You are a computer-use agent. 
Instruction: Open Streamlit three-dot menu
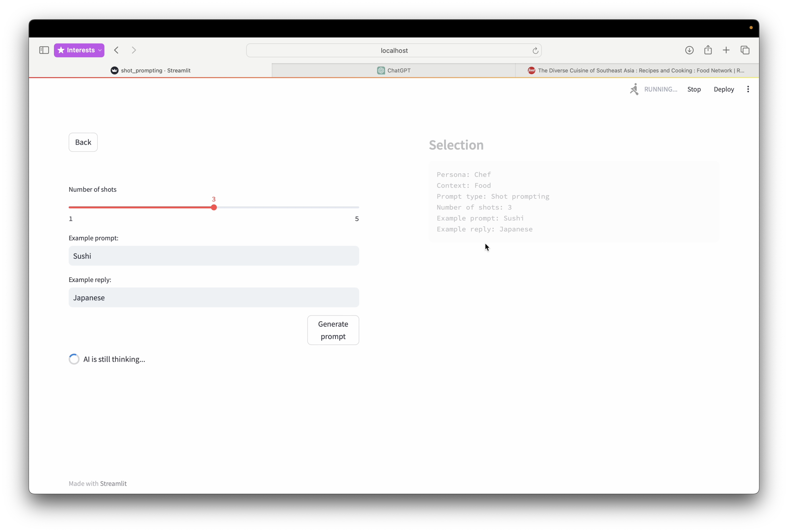point(748,89)
